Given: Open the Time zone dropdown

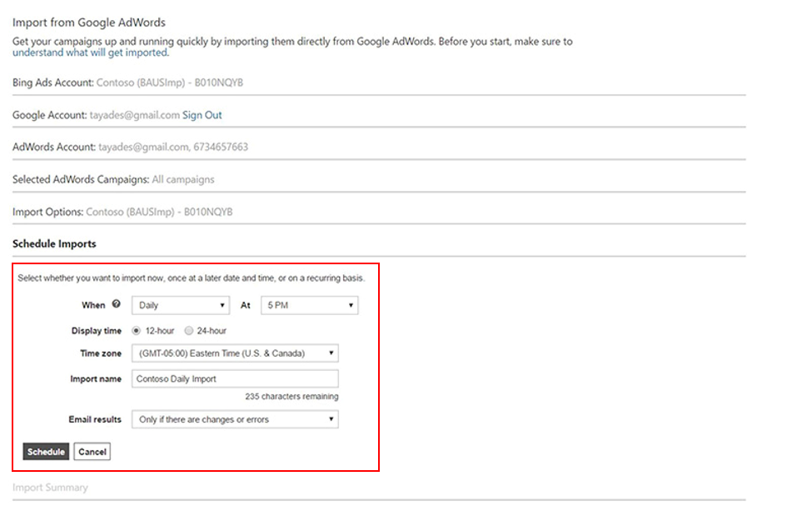Looking at the screenshot, I should (235, 353).
